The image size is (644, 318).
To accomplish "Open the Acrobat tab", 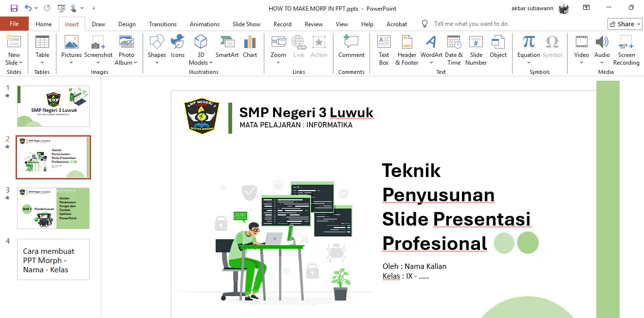I will (x=397, y=24).
